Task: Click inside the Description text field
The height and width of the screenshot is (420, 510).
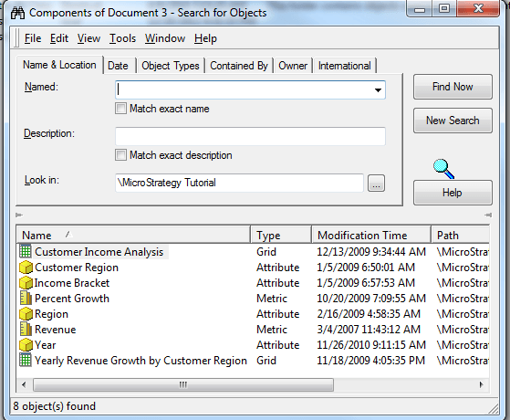Action: tap(250, 136)
